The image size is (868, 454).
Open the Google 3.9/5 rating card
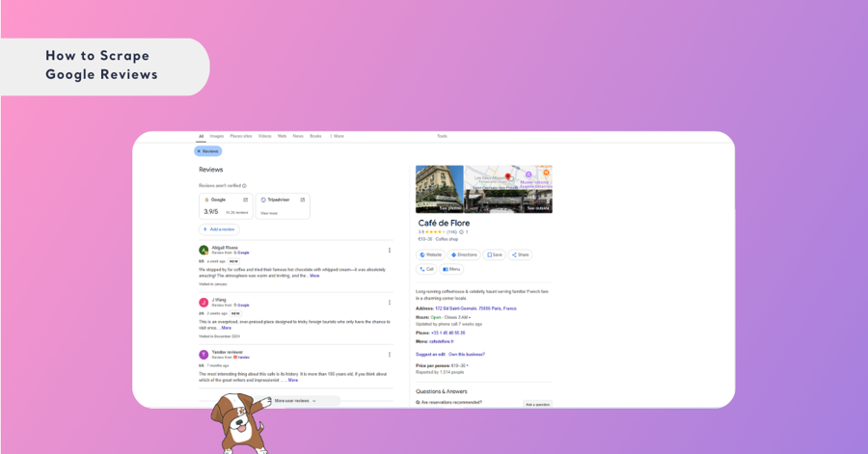point(226,206)
